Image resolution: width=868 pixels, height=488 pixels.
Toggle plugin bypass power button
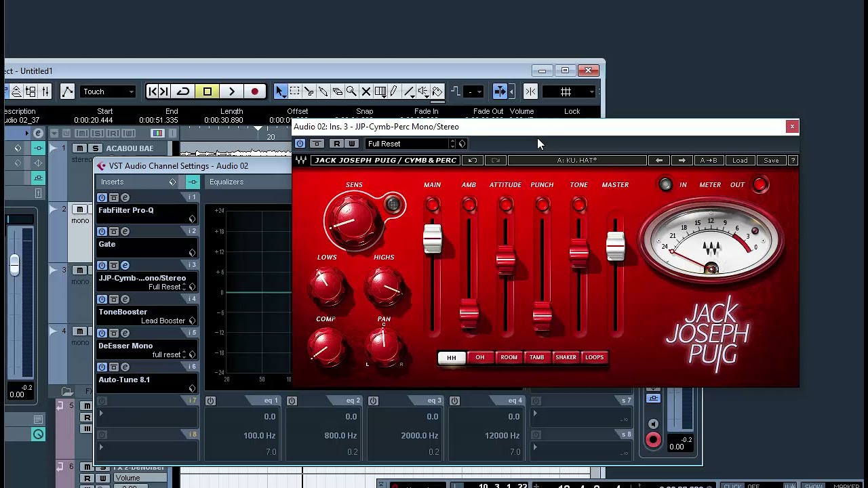pyautogui.click(x=300, y=144)
